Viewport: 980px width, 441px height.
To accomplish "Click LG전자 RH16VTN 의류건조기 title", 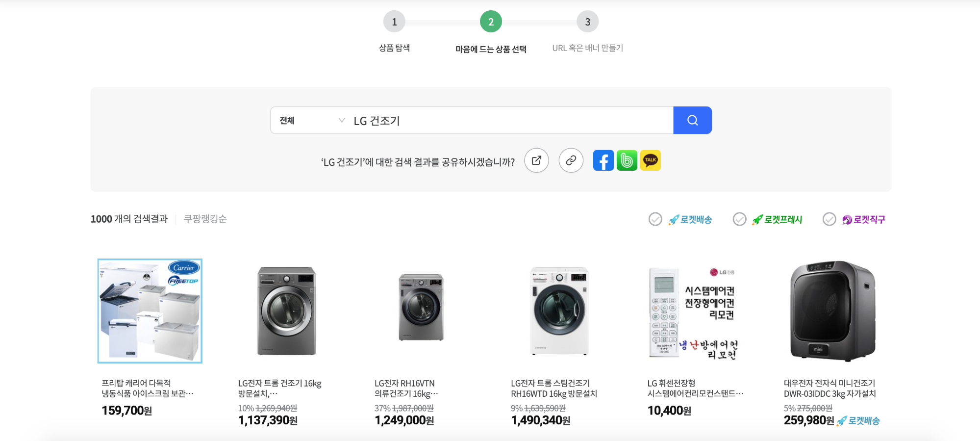I will point(406,388).
